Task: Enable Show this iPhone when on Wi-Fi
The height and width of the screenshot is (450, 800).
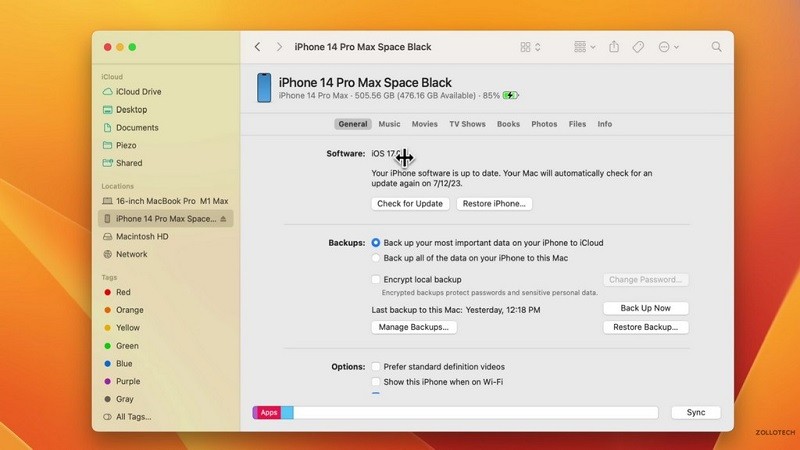Action: coord(376,382)
